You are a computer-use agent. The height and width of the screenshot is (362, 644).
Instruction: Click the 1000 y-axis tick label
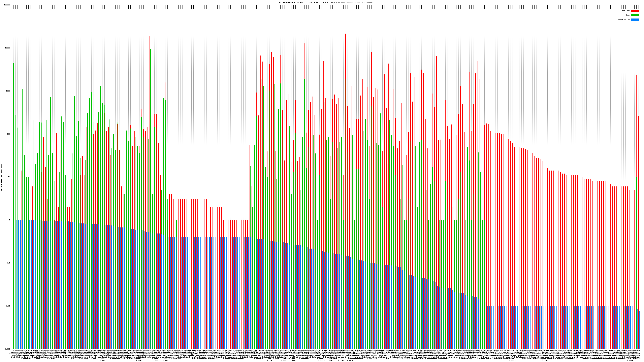click(8, 91)
